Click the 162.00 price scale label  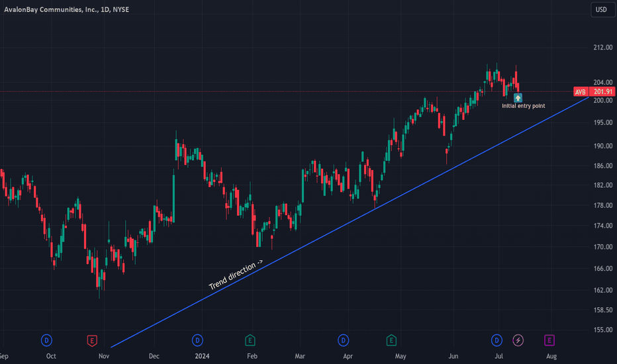pos(603,291)
